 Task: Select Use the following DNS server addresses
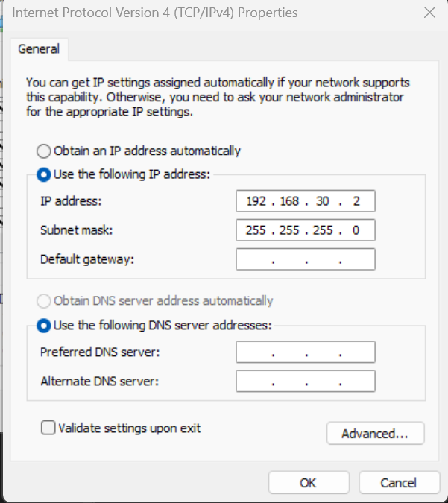tap(44, 325)
